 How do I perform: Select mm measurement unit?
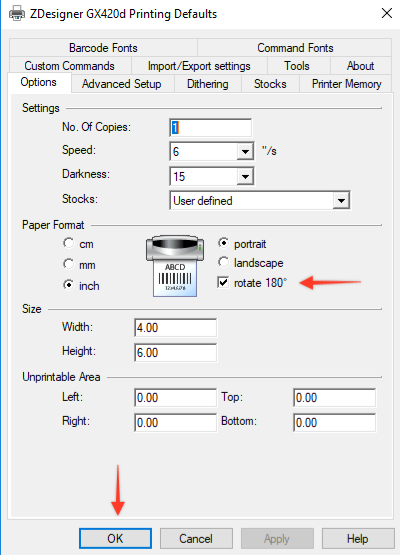click(69, 264)
